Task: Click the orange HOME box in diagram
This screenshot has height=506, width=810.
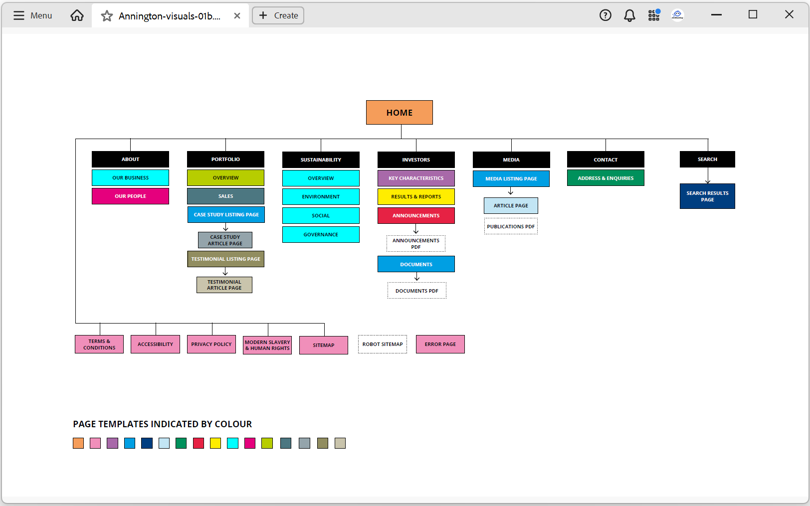Action: 399,112
